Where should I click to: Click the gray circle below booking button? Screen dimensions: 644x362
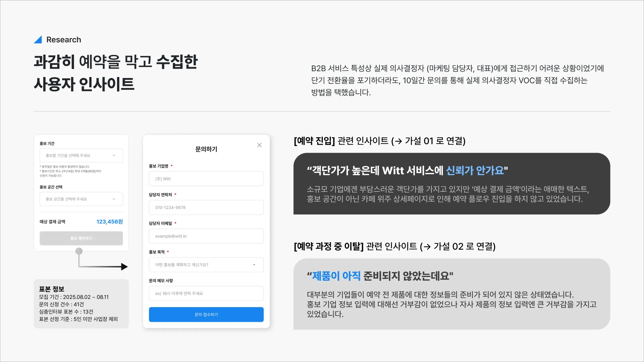pos(79,251)
